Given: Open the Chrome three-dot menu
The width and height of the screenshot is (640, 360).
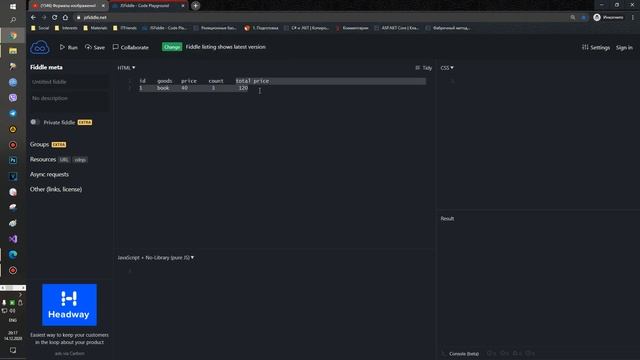Looking at the screenshot, I should click(633, 18).
